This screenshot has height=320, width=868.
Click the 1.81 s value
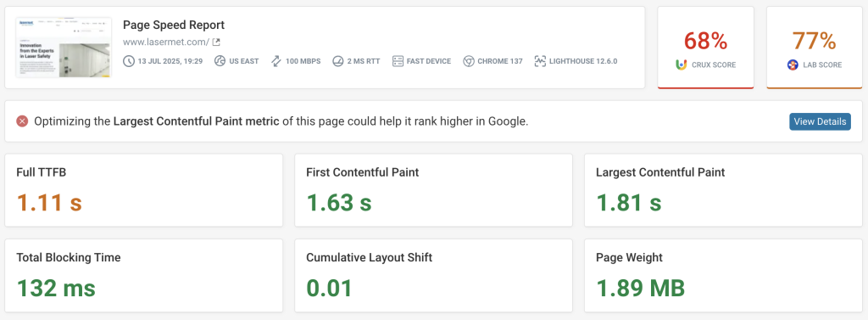[629, 202]
